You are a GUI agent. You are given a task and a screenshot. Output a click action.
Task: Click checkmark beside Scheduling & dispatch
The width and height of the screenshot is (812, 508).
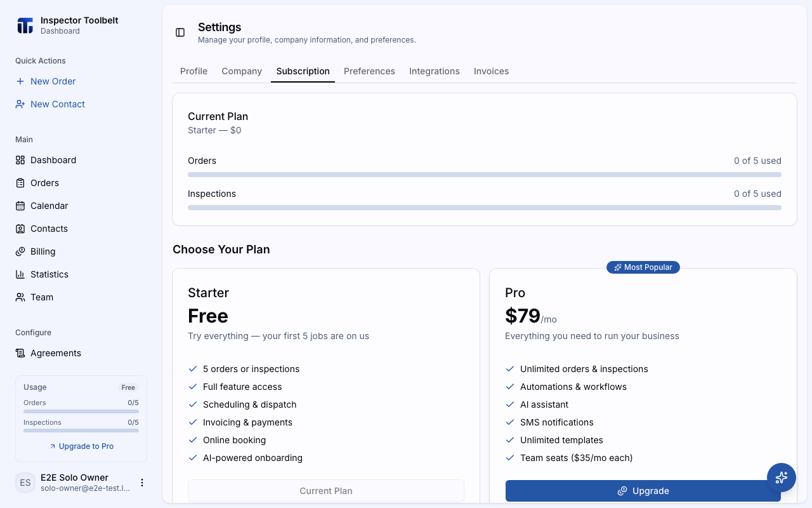pyautogui.click(x=193, y=404)
